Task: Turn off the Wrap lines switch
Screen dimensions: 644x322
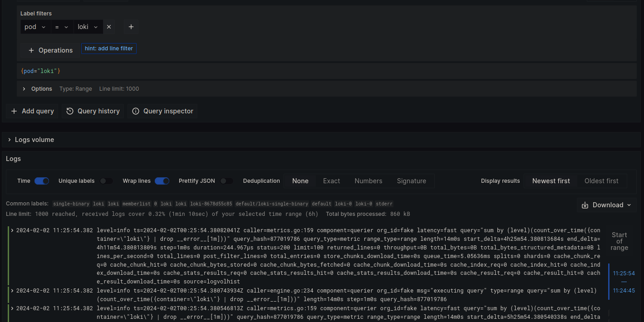Action: pos(162,181)
